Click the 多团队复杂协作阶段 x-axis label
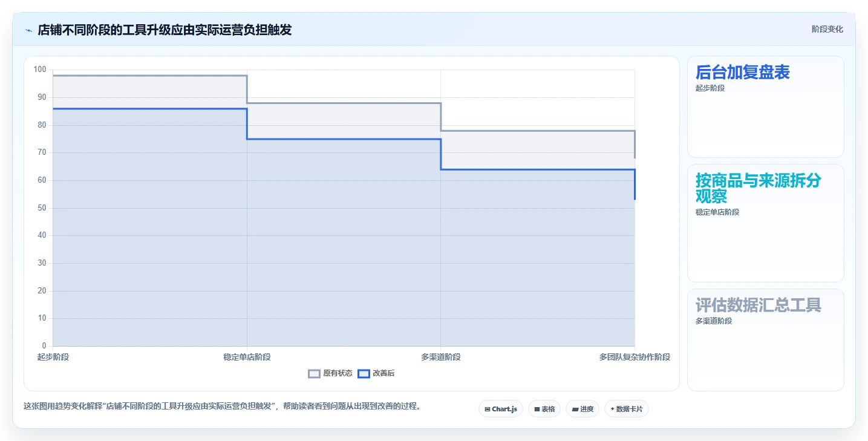 (635, 357)
